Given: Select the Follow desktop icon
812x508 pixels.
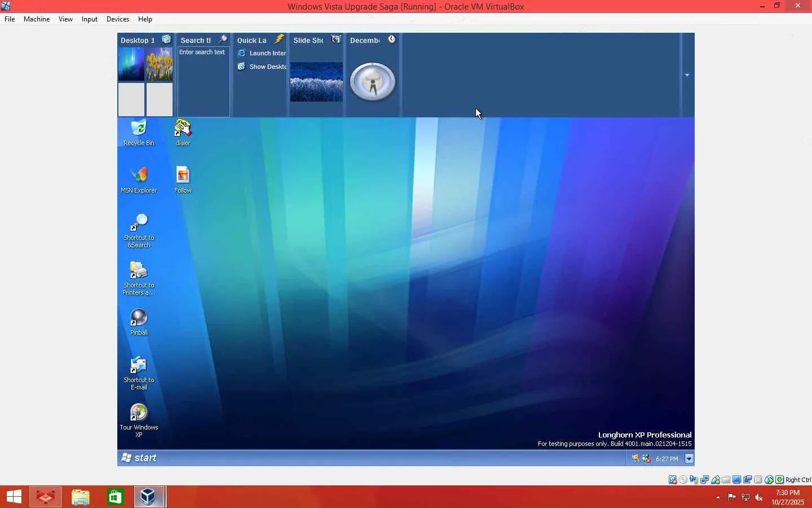Looking at the screenshot, I should click(183, 181).
